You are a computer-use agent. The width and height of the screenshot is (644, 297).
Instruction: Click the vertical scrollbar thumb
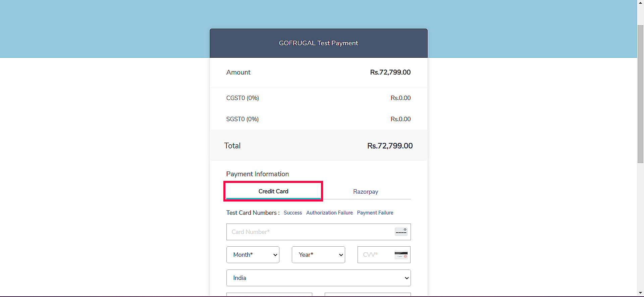coord(640,94)
